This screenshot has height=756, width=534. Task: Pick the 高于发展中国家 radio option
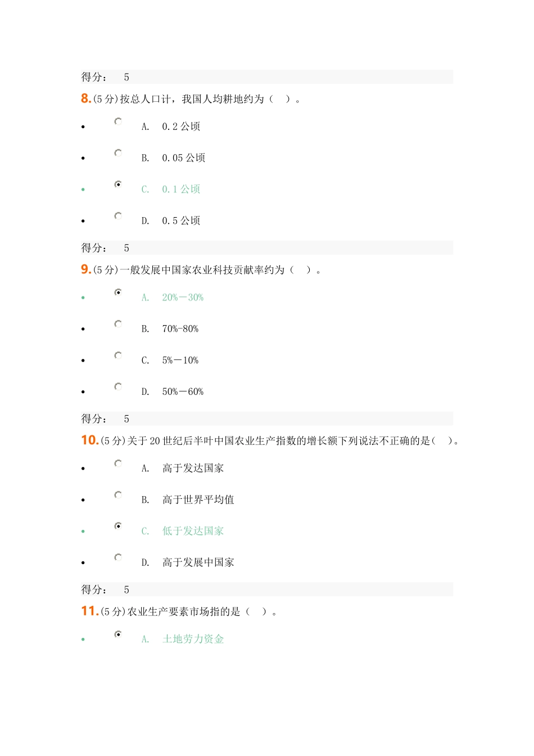(118, 558)
